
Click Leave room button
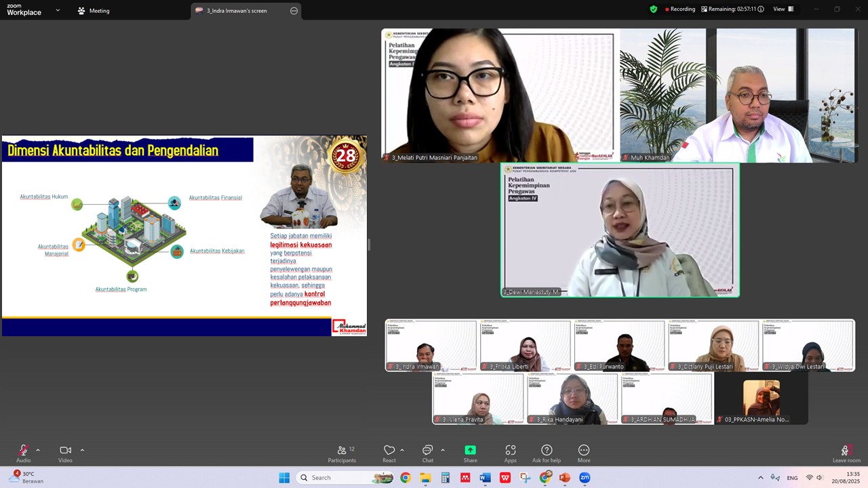pyautogui.click(x=846, y=453)
